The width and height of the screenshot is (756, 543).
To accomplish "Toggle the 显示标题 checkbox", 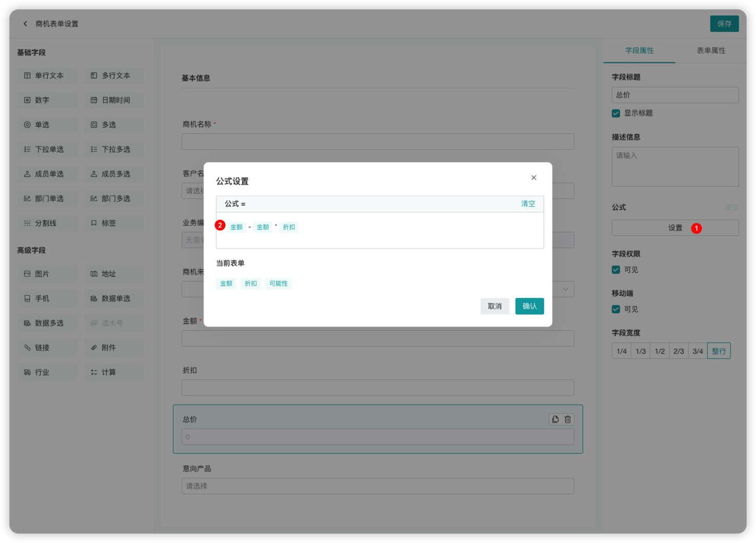I will click(x=615, y=113).
